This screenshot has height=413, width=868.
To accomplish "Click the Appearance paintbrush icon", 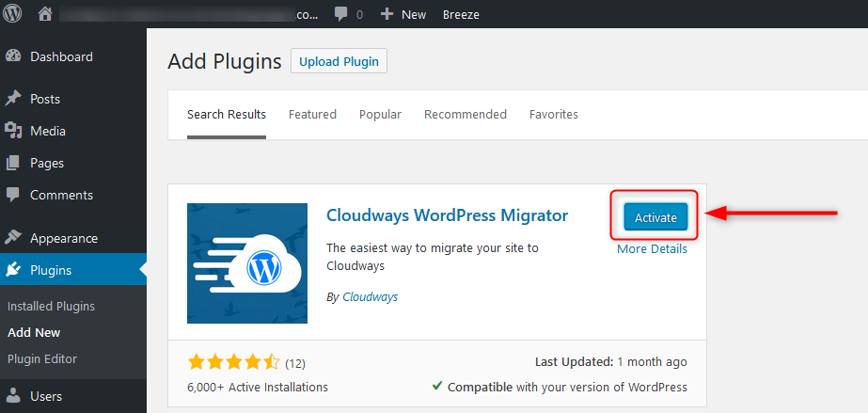I will pyautogui.click(x=13, y=238).
